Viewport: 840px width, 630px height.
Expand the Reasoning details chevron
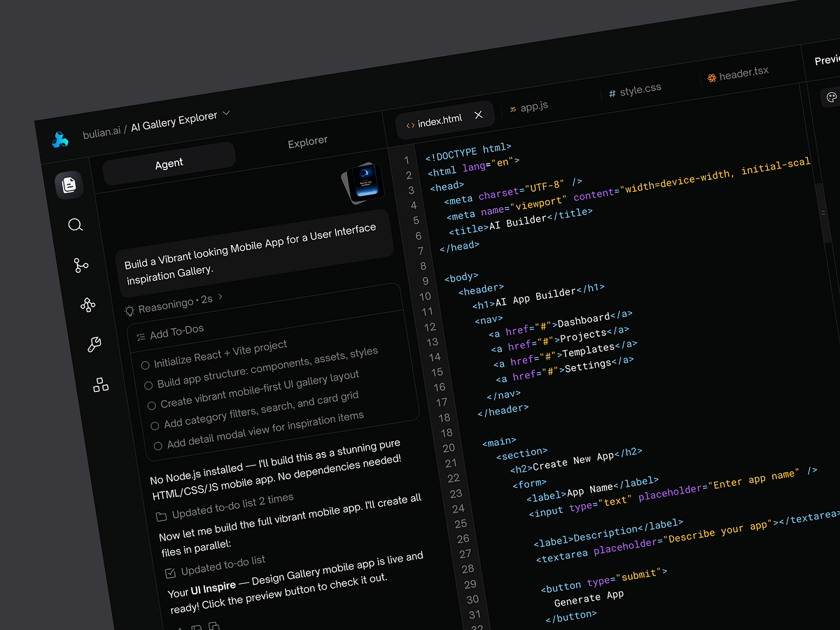pos(220,297)
